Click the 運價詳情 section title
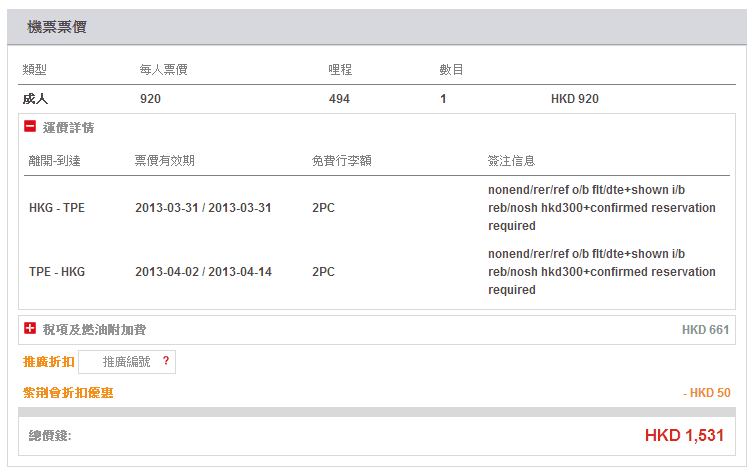Screen dimensions: 755x471 click(x=68, y=128)
